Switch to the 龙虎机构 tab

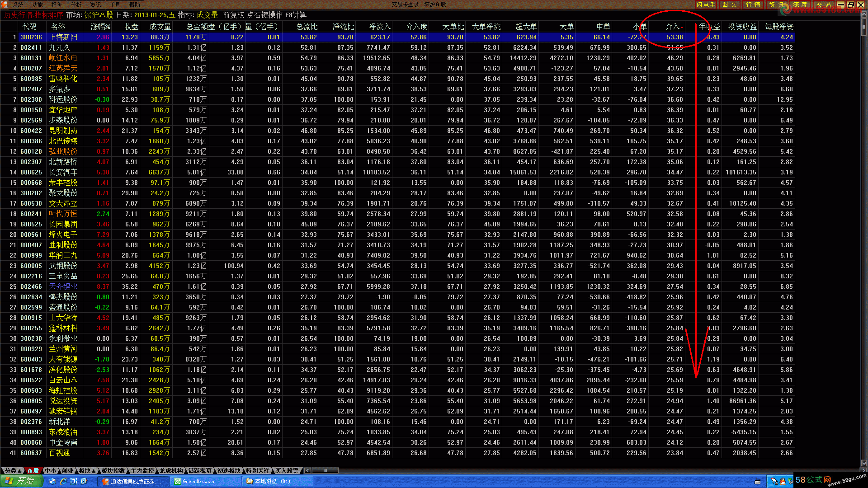171,470
